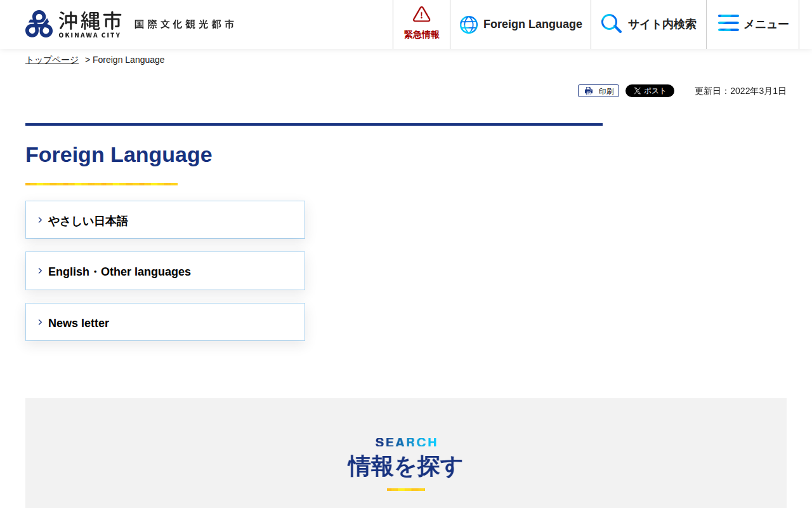The width and height of the screenshot is (812, 508).
Task: Click the 緊急情報 emergency info label
Action: point(421,35)
